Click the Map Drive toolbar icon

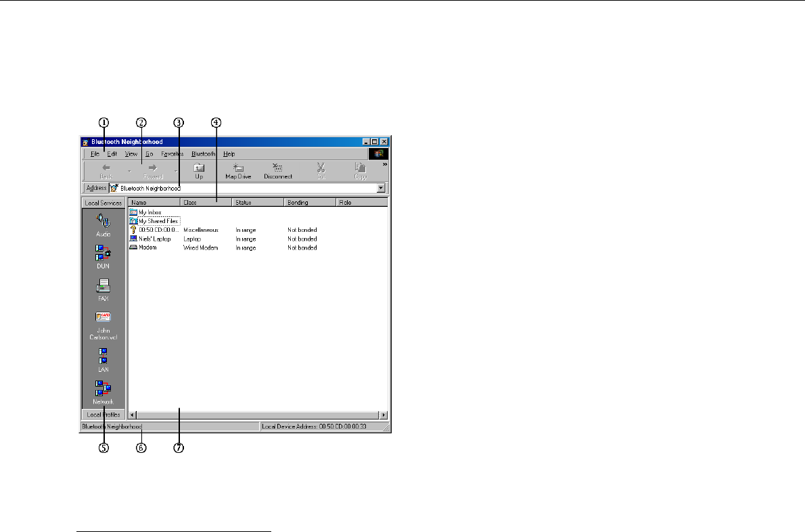[238, 168]
